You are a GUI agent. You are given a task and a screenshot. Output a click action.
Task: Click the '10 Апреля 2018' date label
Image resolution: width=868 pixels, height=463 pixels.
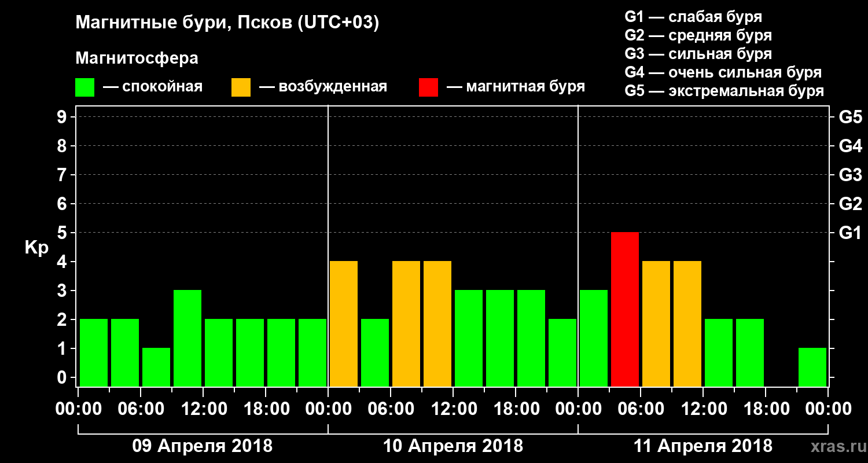(x=453, y=446)
